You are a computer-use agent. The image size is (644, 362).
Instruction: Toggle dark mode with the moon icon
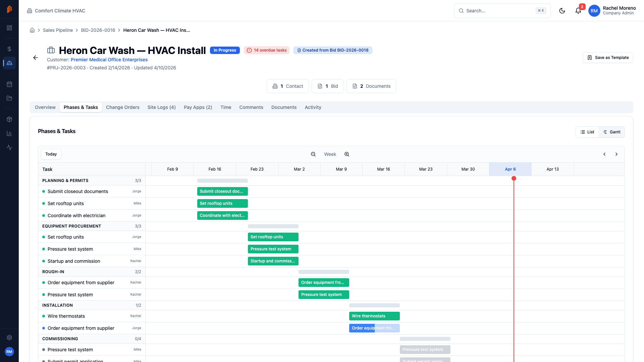(562, 11)
